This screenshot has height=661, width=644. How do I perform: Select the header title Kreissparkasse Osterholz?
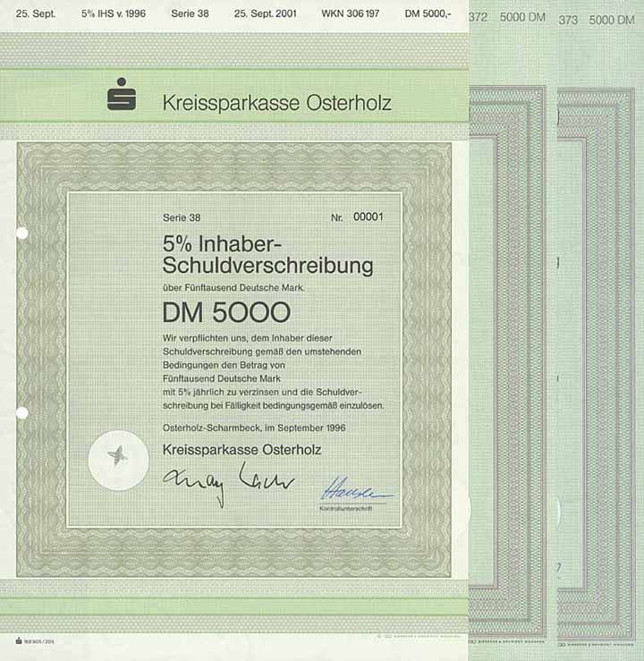coord(277,103)
